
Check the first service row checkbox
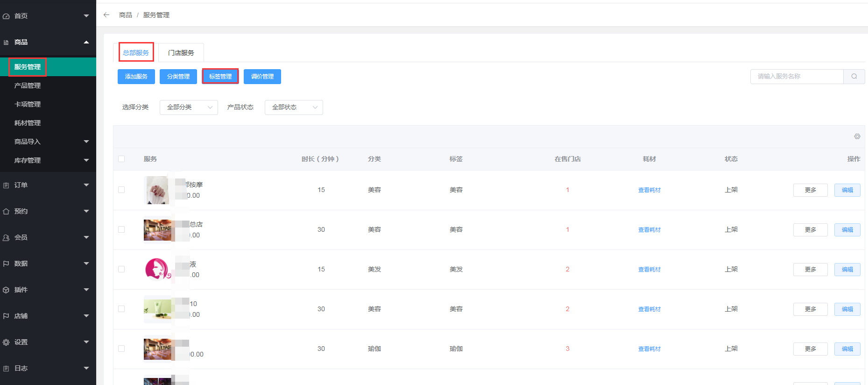click(x=121, y=190)
